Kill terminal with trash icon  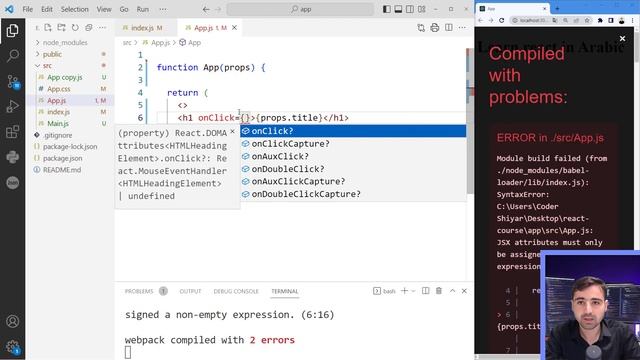click(439, 291)
